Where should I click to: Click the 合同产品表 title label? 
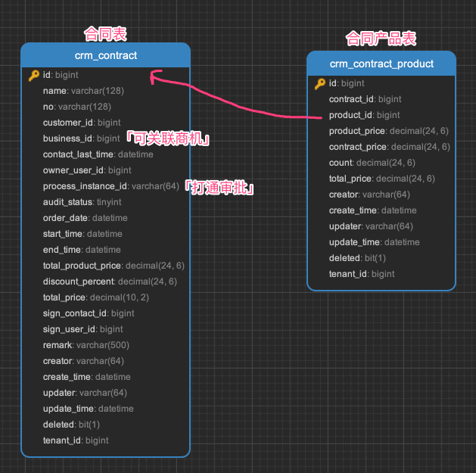pyautogui.click(x=381, y=39)
